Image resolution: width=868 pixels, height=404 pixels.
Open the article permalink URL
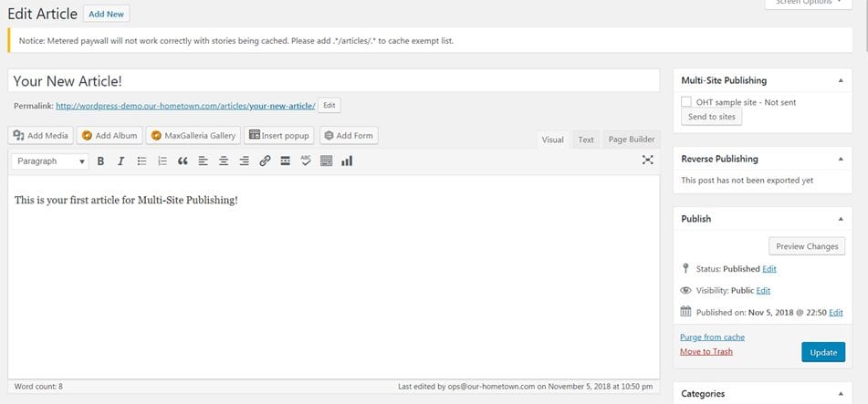[x=185, y=106]
